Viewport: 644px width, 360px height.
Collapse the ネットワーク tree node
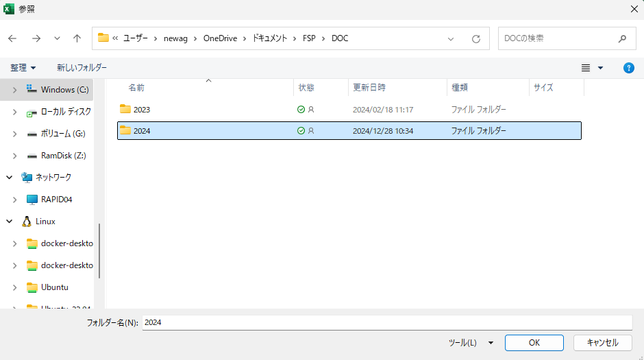[x=9, y=177]
